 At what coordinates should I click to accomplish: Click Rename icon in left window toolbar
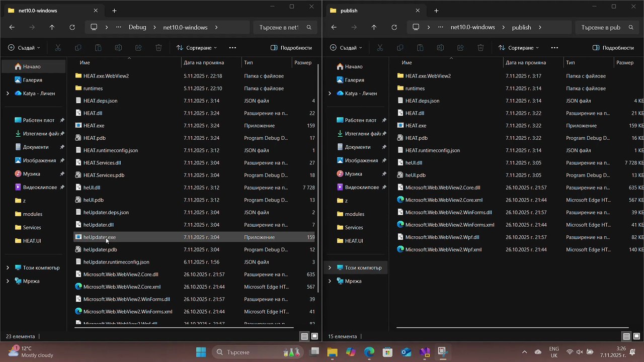[x=118, y=48]
